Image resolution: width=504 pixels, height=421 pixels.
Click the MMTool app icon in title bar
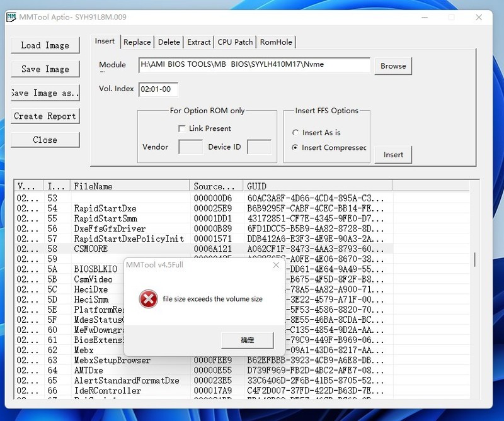click(x=11, y=17)
